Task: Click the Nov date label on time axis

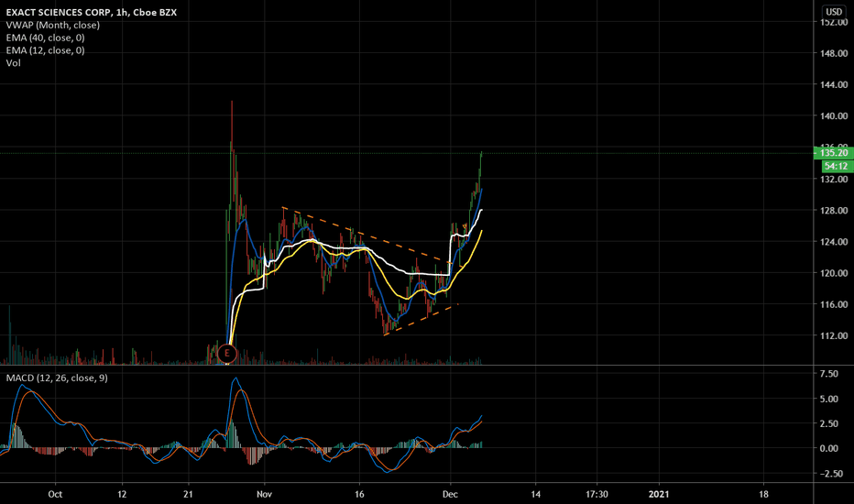Action: 264,494
